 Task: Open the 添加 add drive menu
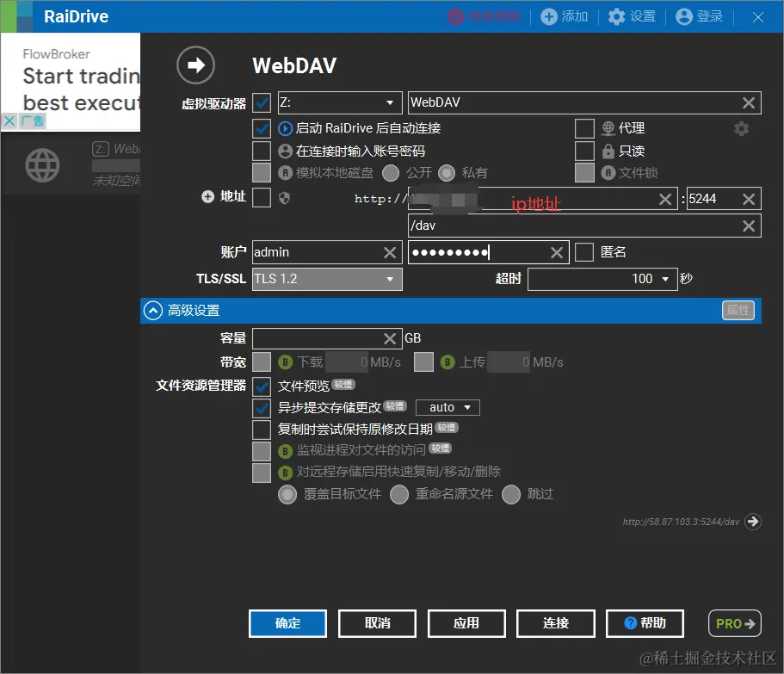(564, 16)
